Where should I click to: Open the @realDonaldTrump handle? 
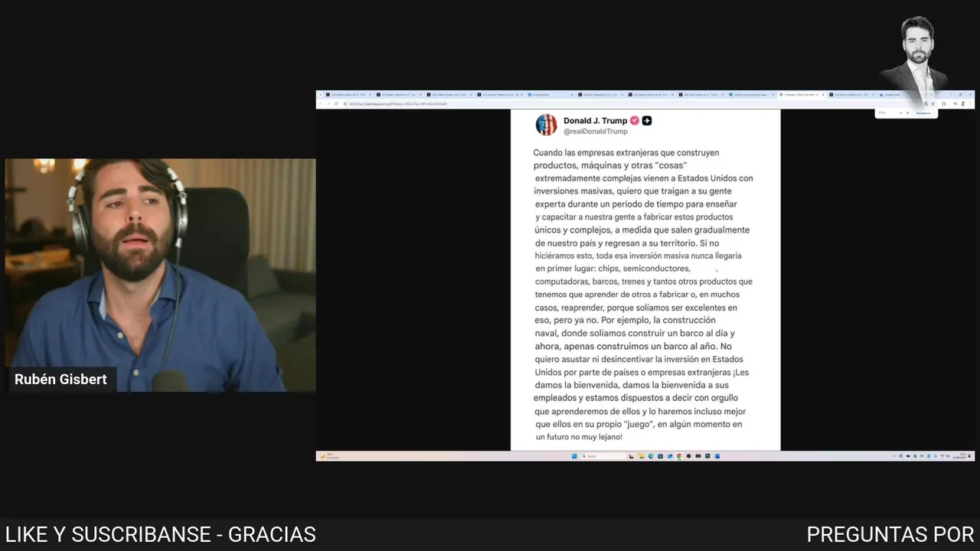coord(596,131)
